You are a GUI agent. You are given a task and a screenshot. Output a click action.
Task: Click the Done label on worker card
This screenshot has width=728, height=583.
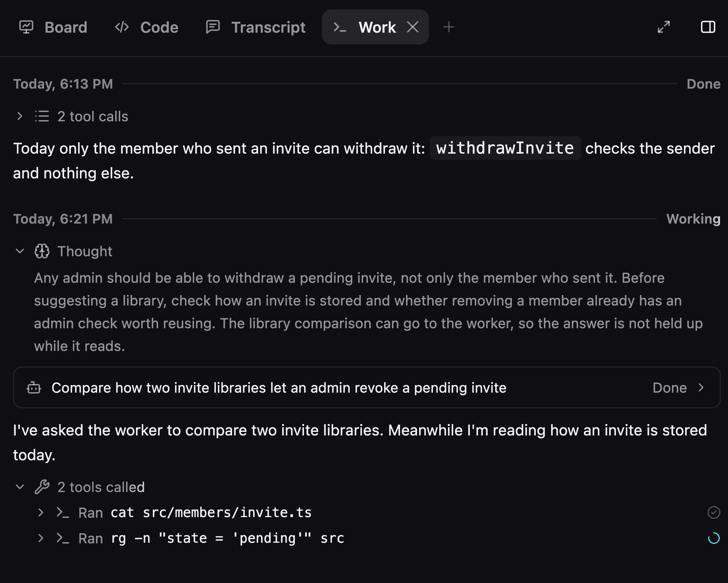[x=670, y=388]
